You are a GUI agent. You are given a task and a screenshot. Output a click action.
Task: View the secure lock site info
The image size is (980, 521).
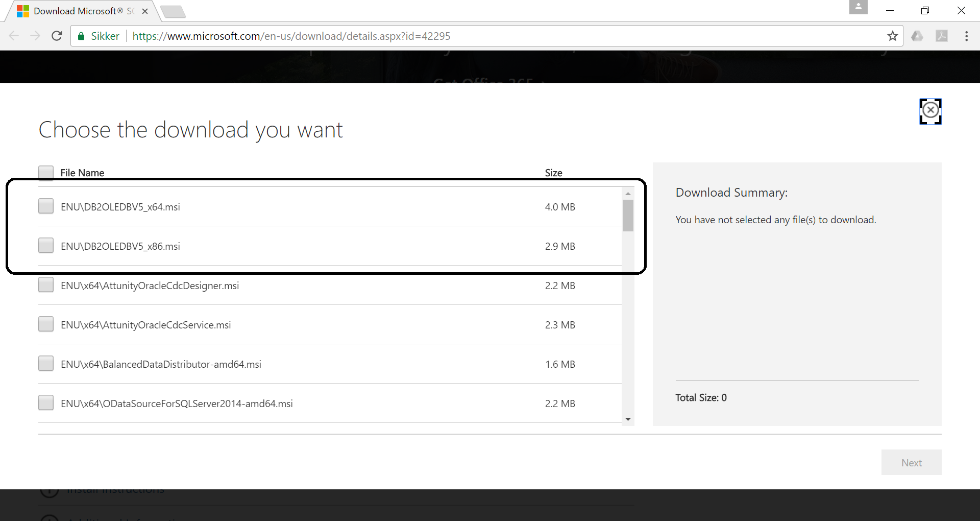point(99,36)
